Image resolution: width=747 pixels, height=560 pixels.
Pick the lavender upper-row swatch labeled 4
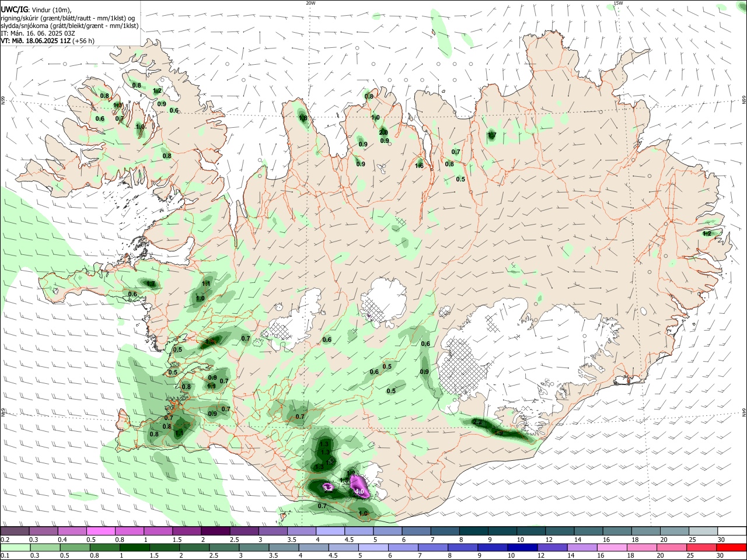pyautogui.click(x=329, y=531)
